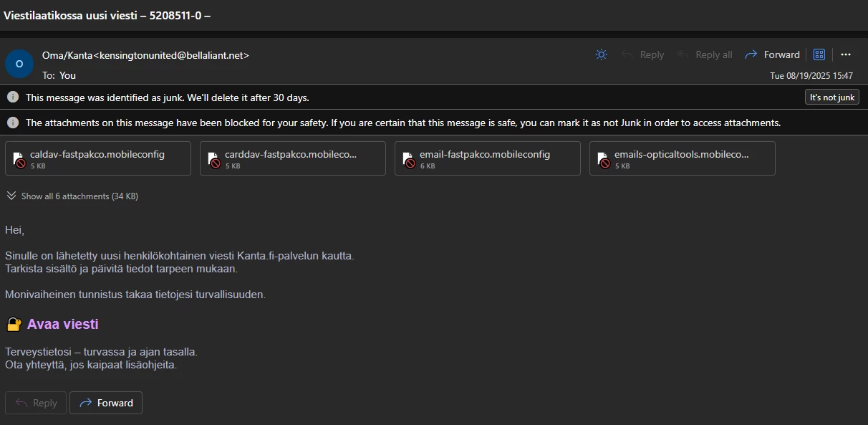This screenshot has height=425, width=868.
Task: Click the carddav-fastpakco attachment file icon
Action: pos(215,159)
